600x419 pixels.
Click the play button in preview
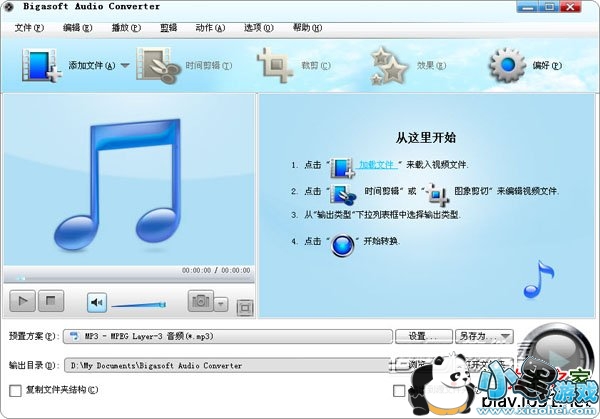point(22,301)
